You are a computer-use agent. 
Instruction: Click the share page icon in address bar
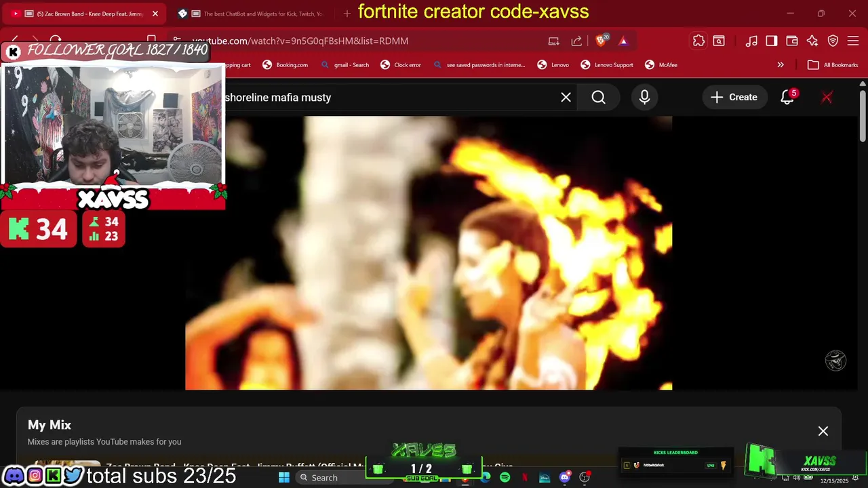[x=576, y=41]
